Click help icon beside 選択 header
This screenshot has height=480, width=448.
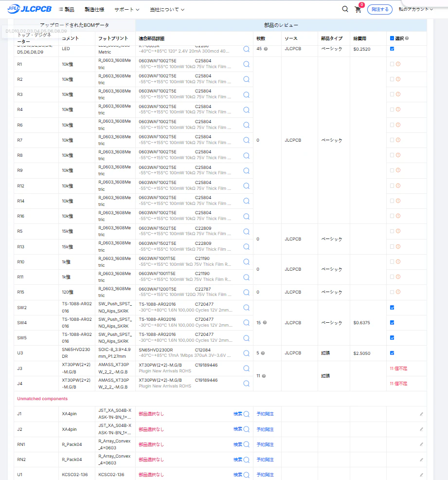tap(407, 38)
